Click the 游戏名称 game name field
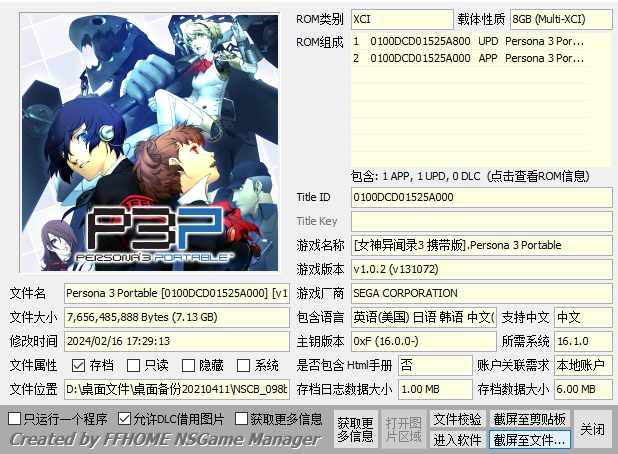The width and height of the screenshot is (618, 454). pos(482,245)
